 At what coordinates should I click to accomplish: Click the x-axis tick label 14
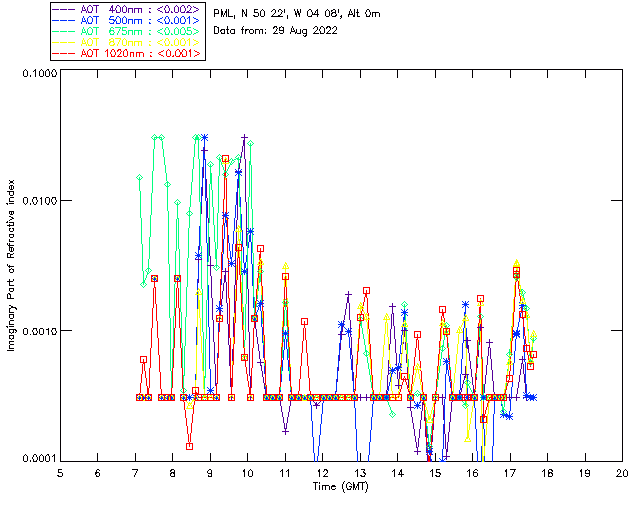(397, 472)
